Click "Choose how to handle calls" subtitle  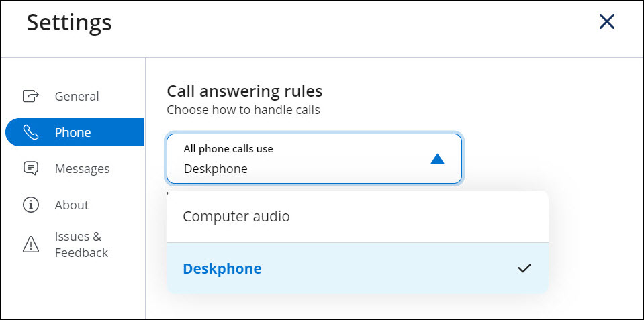pos(243,109)
